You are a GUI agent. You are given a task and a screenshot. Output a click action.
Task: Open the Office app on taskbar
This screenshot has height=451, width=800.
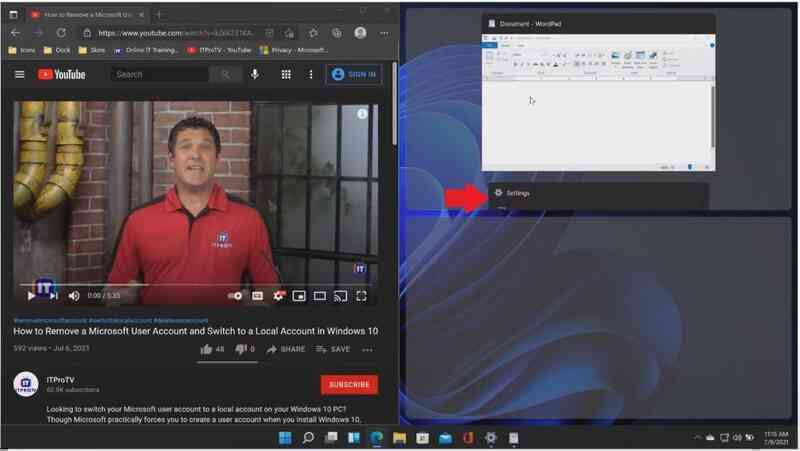point(468,438)
